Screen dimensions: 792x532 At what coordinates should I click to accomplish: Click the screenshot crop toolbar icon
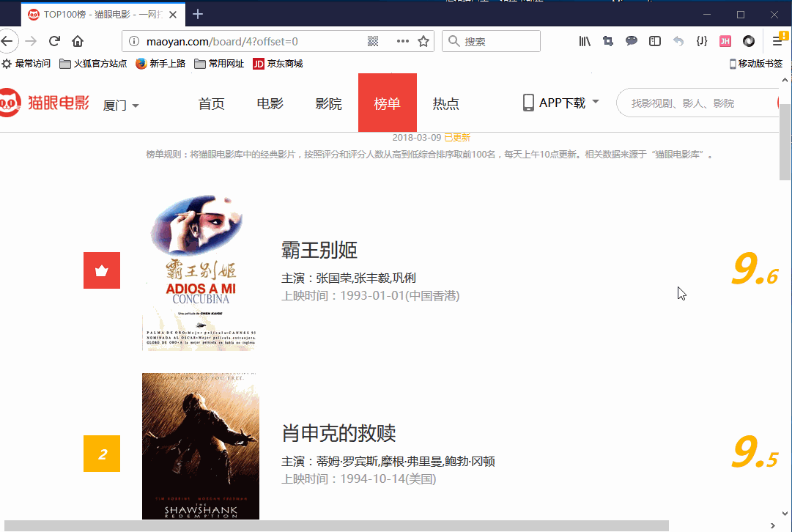click(x=608, y=42)
